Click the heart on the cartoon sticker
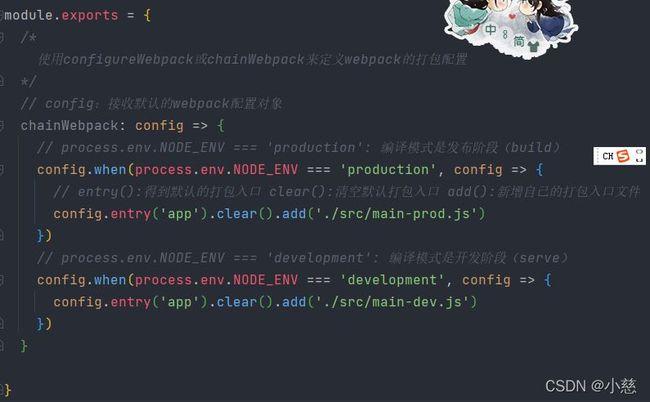 (x=512, y=17)
